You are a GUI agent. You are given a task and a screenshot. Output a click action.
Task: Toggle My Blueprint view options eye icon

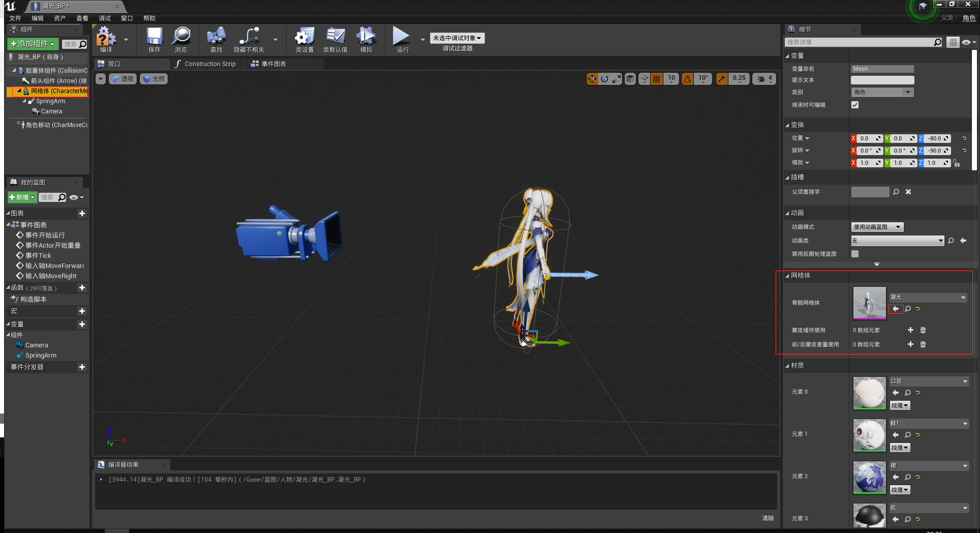click(76, 197)
